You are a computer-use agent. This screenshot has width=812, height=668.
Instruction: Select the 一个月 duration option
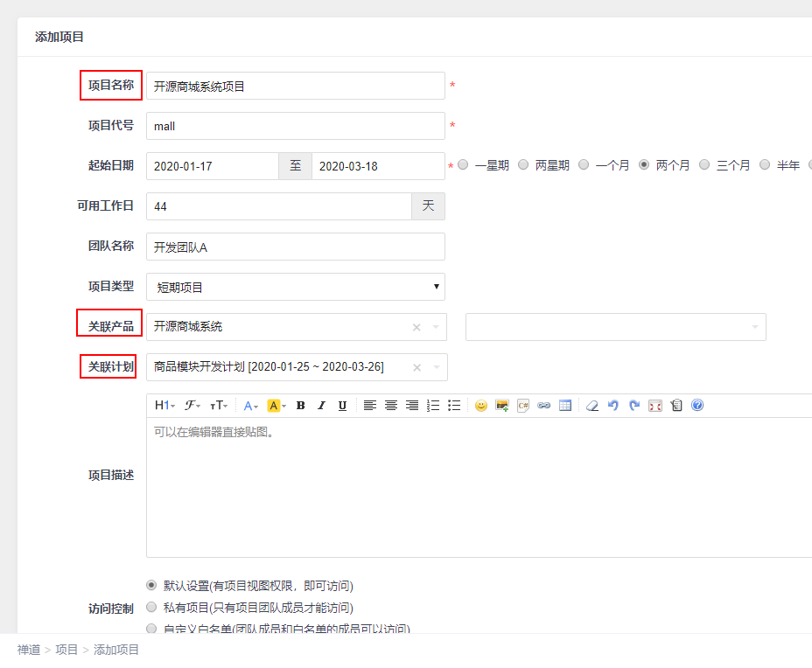584,164
